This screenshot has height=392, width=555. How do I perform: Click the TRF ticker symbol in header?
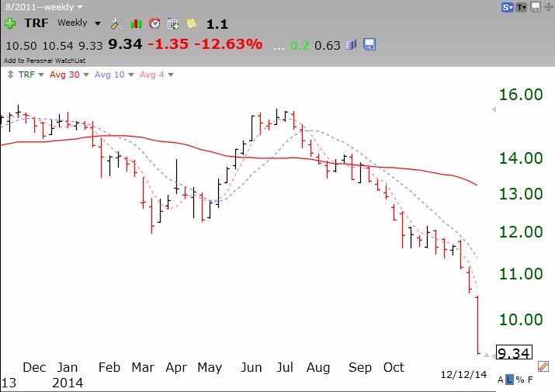36,23
